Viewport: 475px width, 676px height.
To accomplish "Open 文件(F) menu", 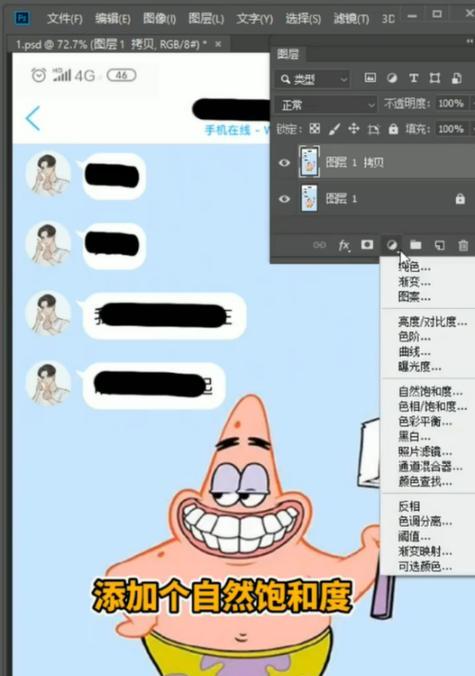I will [65, 19].
